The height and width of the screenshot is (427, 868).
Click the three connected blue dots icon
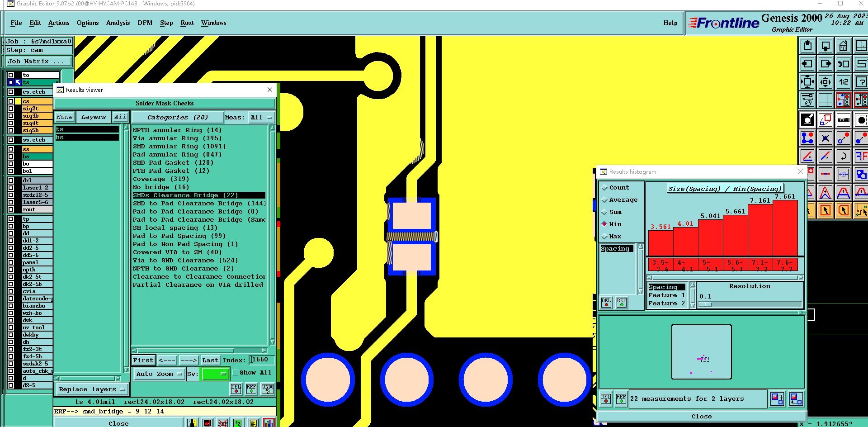tap(807, 138)
